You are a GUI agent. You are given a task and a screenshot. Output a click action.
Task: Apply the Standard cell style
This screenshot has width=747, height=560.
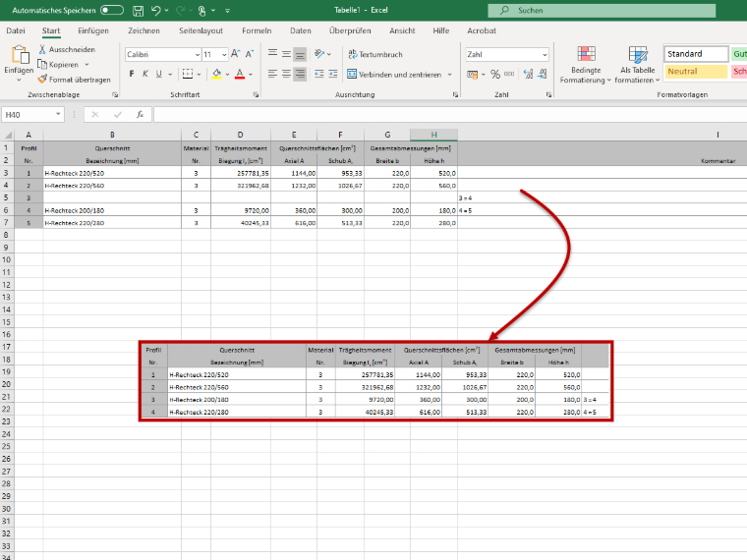pos(696,54)
